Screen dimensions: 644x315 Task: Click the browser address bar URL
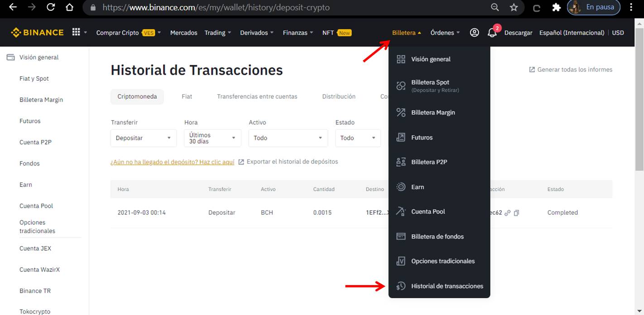[x=216, y=7]
